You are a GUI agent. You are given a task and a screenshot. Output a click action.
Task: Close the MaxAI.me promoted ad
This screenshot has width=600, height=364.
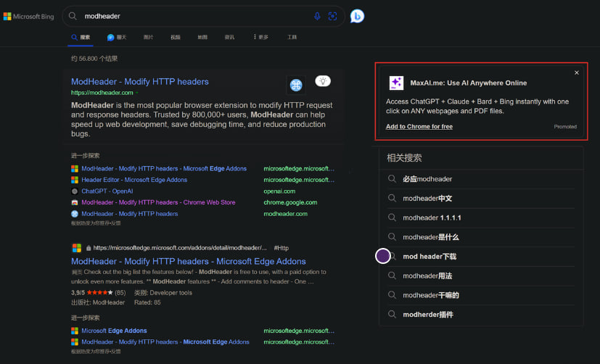[x=577, y=73]
